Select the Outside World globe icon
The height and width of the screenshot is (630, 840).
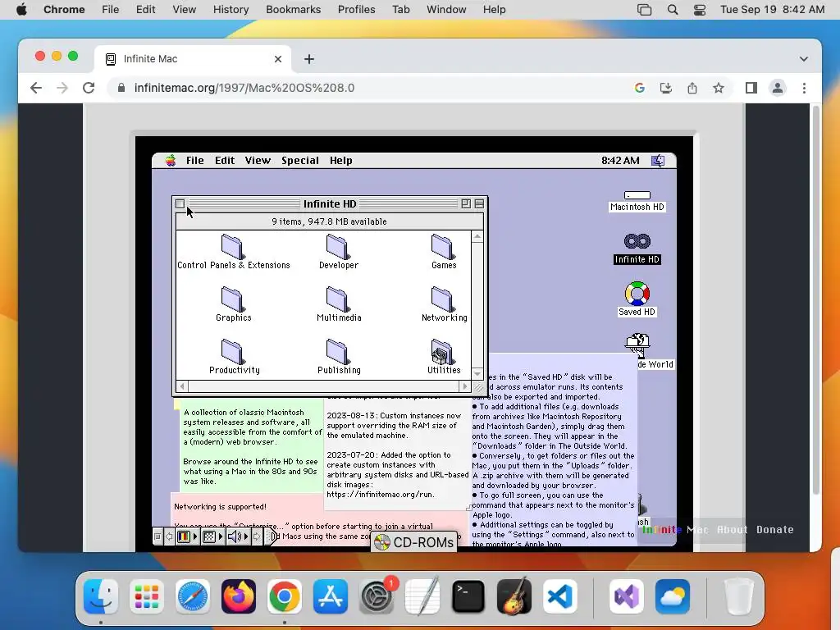(x=637, y=345)
